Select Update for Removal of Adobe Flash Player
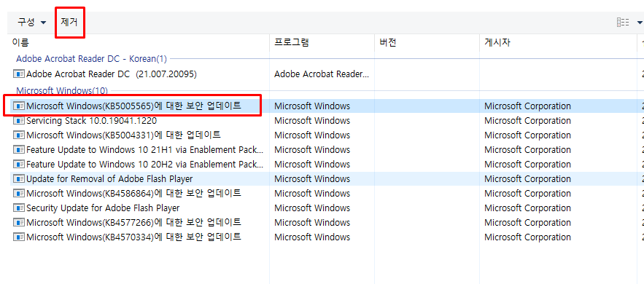This screenshot has height=284, width=644. click(x=109, y=178)
